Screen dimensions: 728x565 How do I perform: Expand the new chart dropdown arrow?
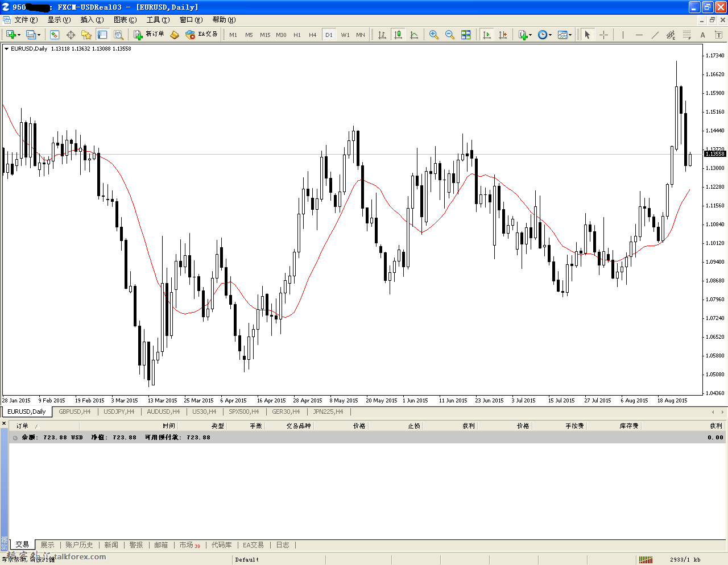coord(19,35)
